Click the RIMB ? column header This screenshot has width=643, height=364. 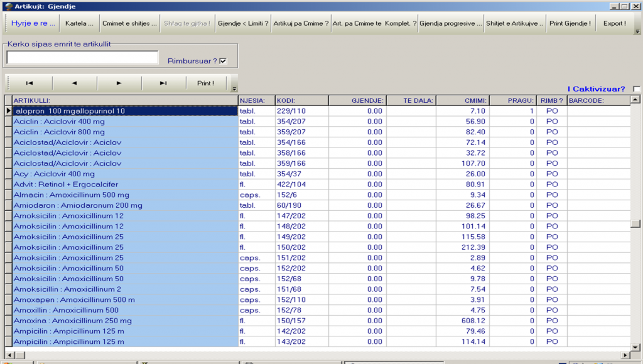[x=552, y=100]
